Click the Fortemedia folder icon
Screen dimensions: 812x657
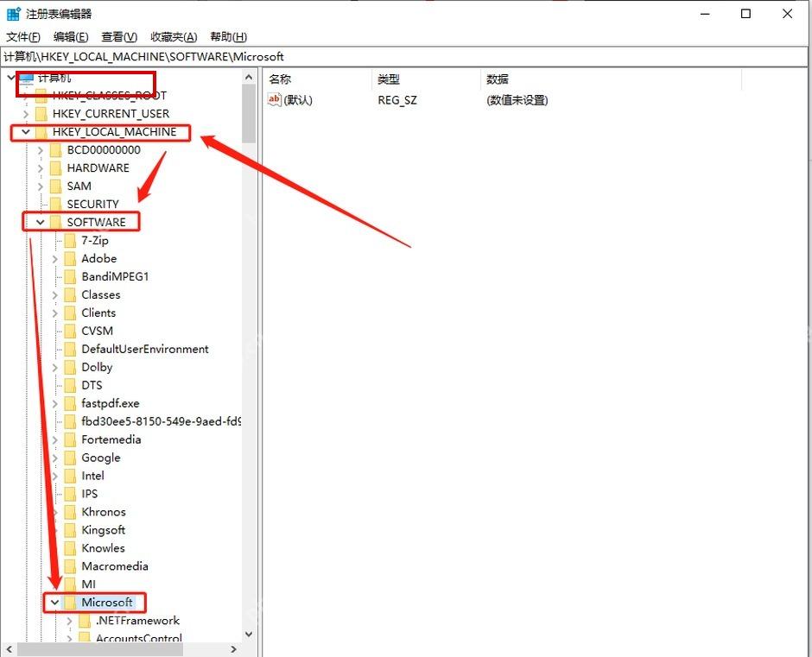click(70, 439)
